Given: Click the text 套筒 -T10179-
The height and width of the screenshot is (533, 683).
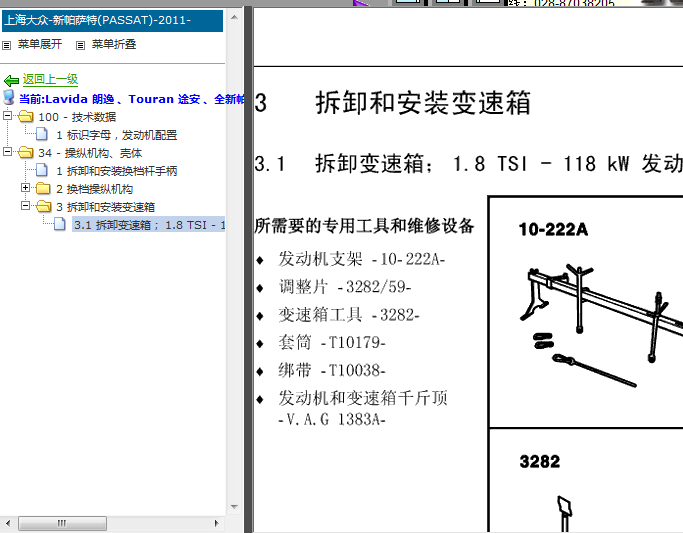Looking at the screenshot, I should 332,343.
